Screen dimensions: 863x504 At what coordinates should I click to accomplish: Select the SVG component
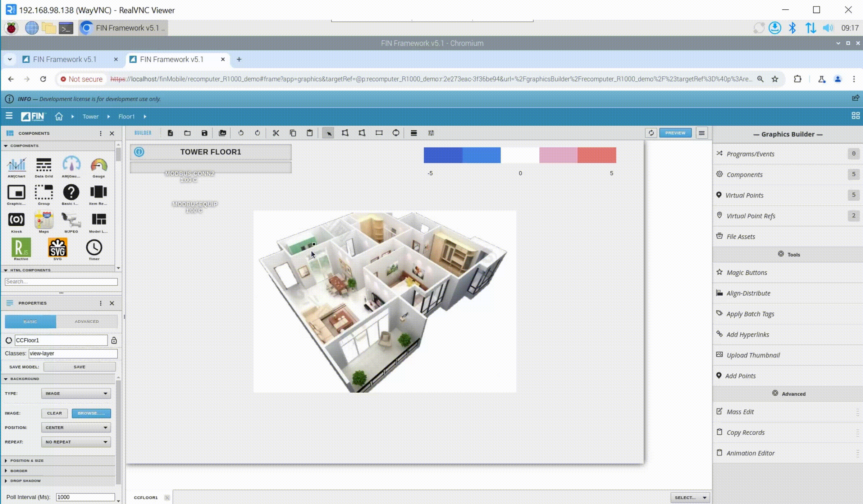pos(58,249)
